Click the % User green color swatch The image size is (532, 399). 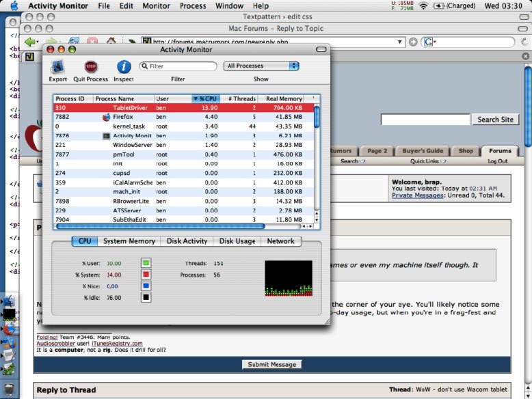tap(146, 263)
